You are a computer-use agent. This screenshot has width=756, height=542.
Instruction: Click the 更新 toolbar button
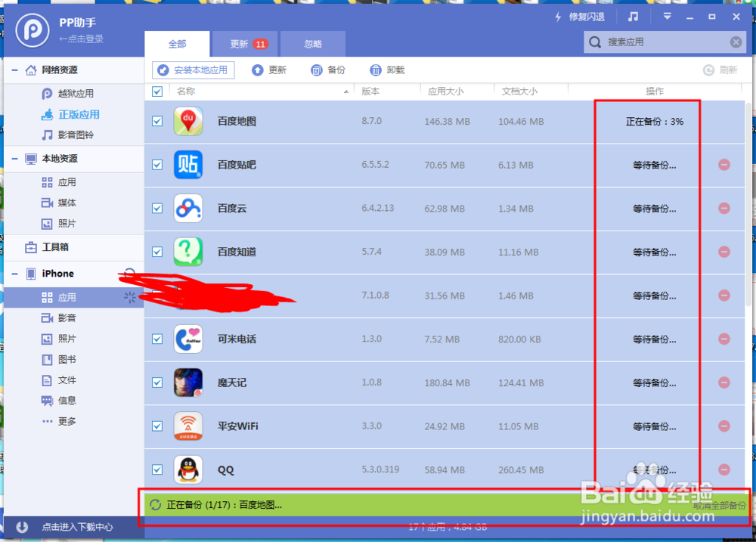click(x=269, y=70)
